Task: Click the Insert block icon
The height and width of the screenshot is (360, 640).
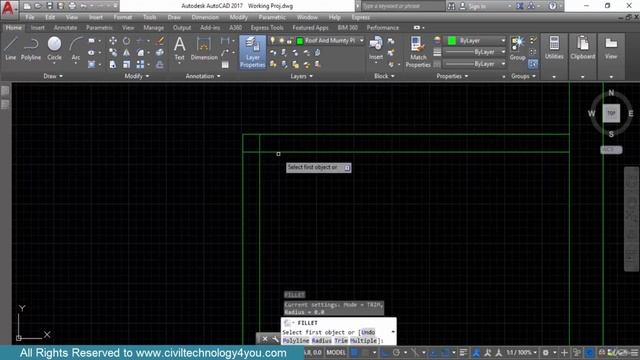Action: point(376,48)
